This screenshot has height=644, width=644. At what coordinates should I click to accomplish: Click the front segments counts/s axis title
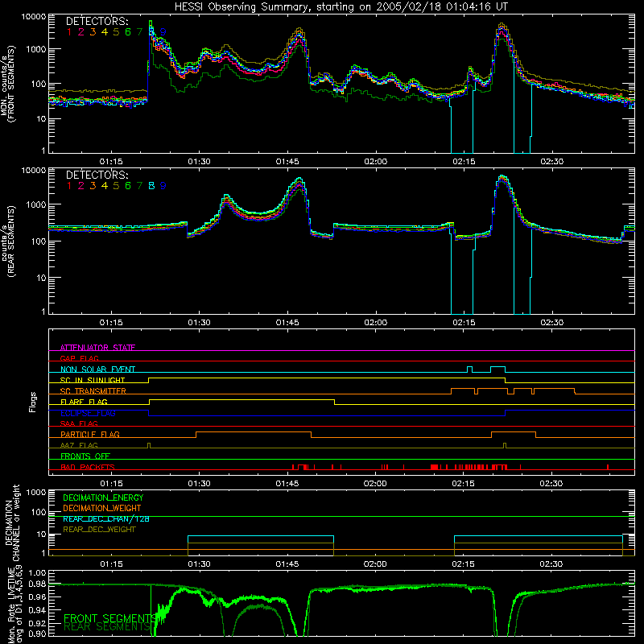click(x=7, y=84)
